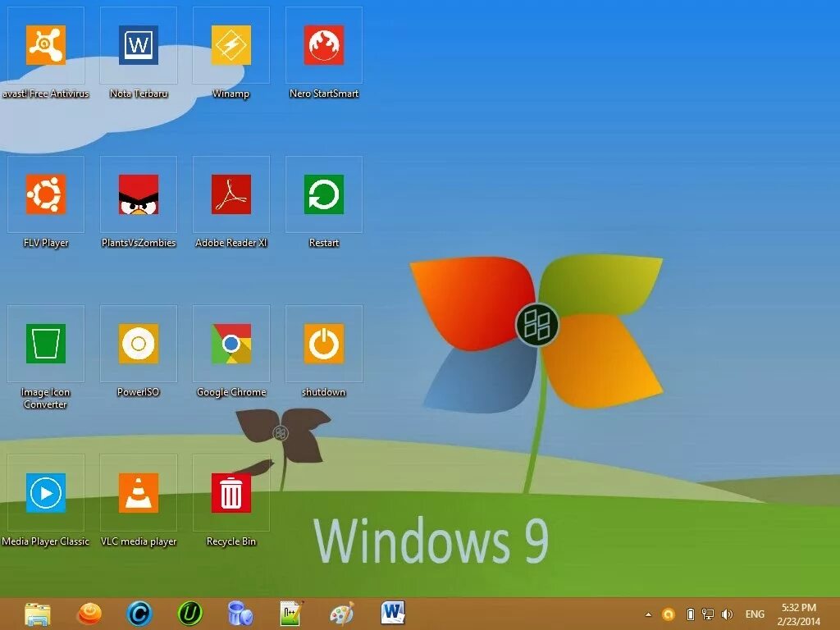This screenshot has height=630, width=840.
Task: Open Nero StartSmart desktop icon
Action: (324, 45)
